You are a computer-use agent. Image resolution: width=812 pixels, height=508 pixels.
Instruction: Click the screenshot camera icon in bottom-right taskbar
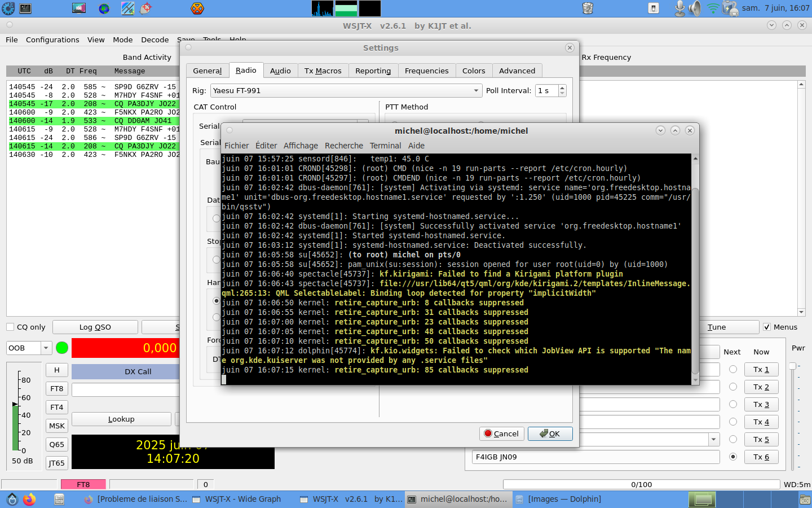click(805, 499)
